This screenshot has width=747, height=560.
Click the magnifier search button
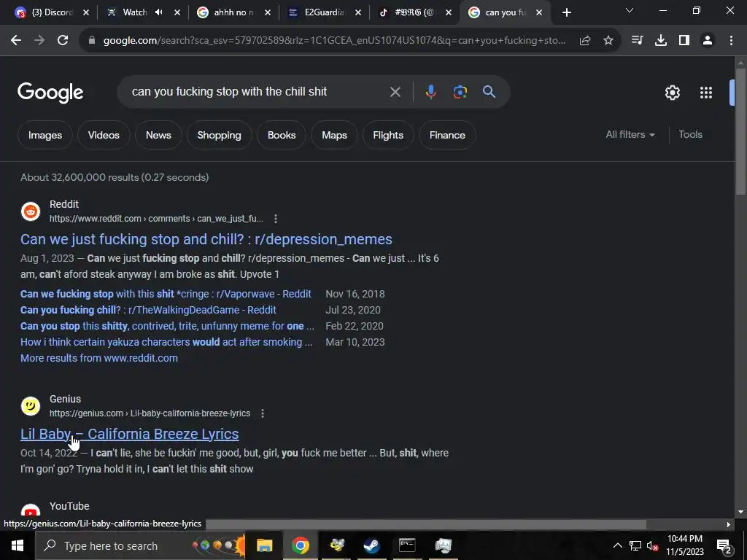point(489,92)
